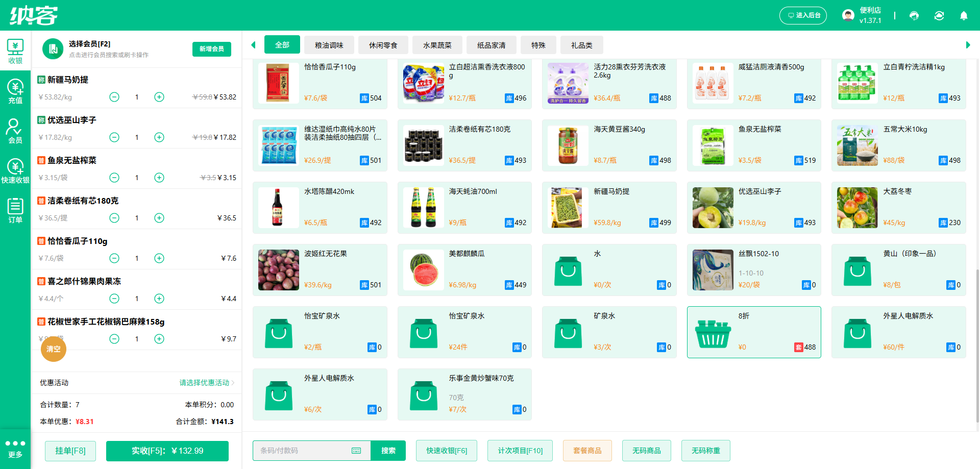Click the member selection avatar icon
The height and width of the screenshot is (469, 980).
click(x=53, y=49)
